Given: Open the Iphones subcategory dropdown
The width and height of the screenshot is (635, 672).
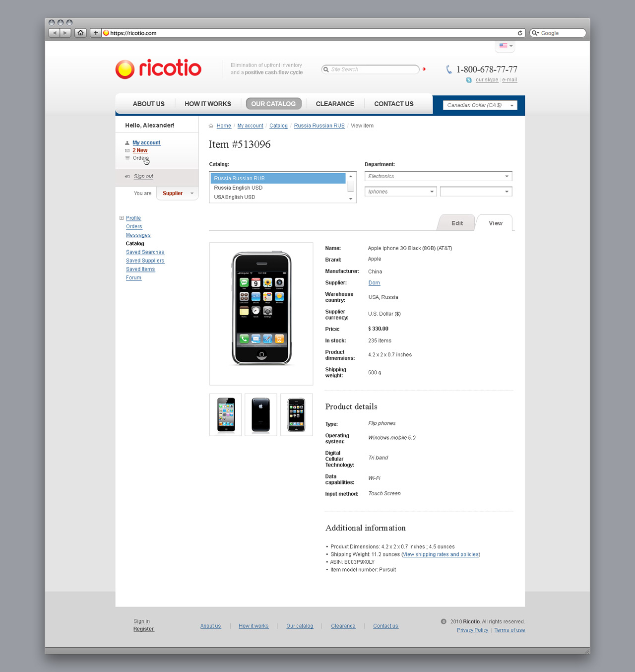Looking at the screenshot, I should click(x=400, y=192).
